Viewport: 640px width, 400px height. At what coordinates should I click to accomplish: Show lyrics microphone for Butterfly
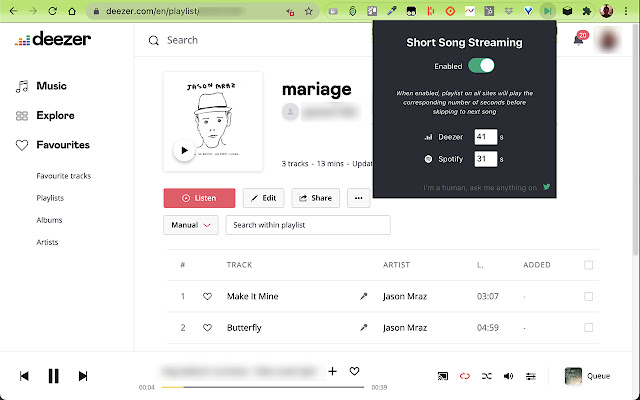pyautogui.click(x=363, y=327)
